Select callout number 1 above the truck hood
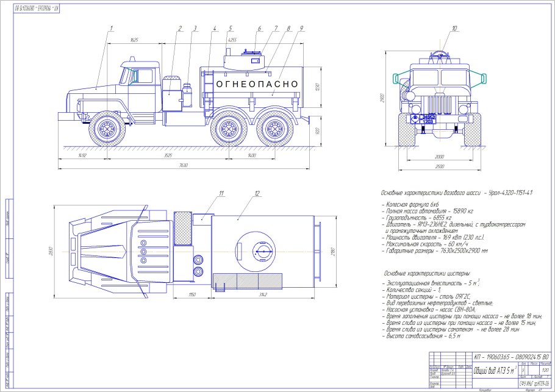Image resolution: width=555 pixels, height=392 pixels. coord(112,28)
